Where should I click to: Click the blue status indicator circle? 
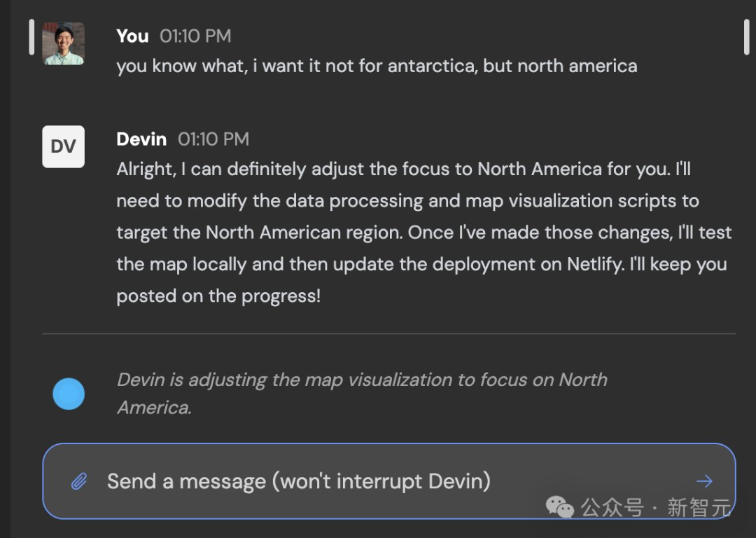click(69, 394)
